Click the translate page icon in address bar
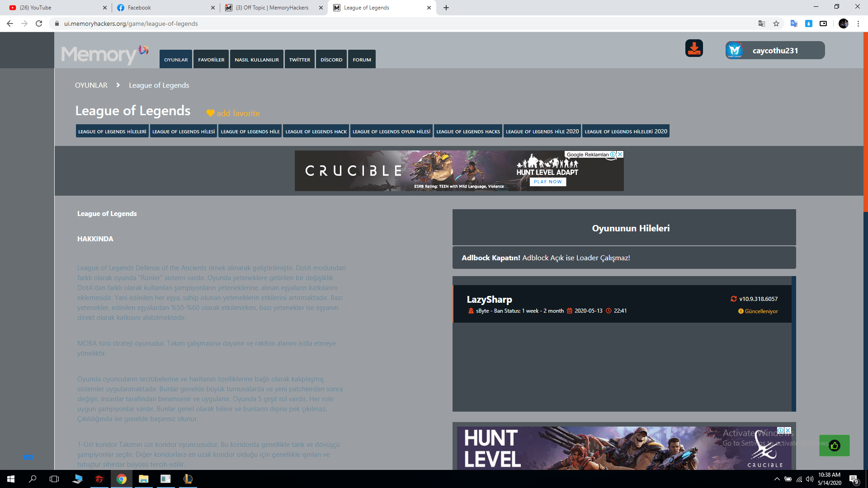The image size is (868, 488). click(x=762, y=23)
